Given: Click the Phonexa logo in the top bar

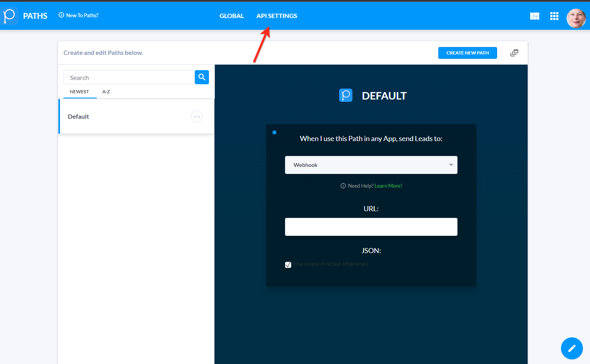Looking at the screenshot, I should [x=9, y=16].
